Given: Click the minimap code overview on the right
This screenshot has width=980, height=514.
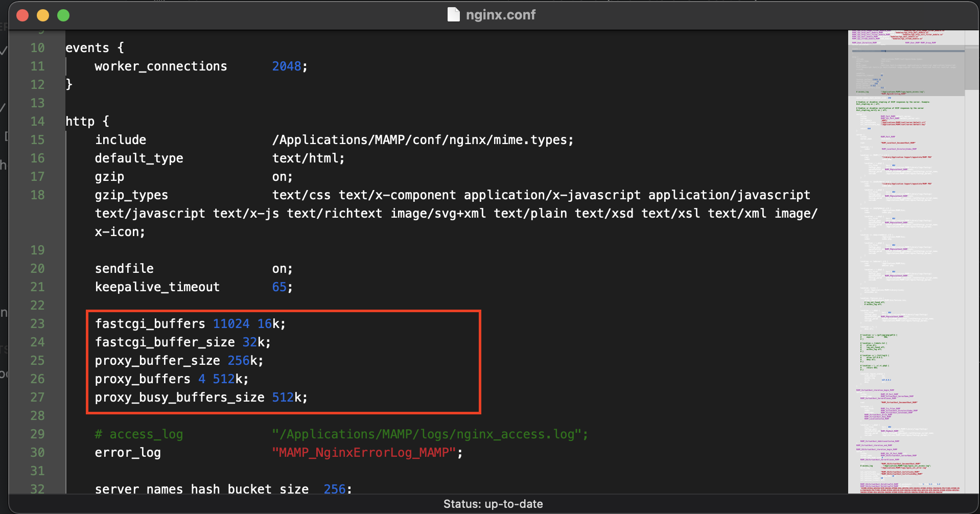Looking at the screenshot, I should pos(906,262).
